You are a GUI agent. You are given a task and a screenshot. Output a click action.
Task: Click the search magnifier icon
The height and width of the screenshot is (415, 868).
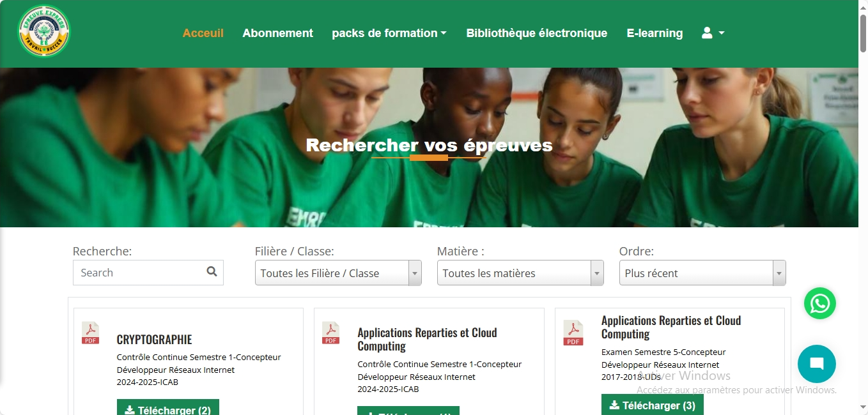[x=212, y=272]
